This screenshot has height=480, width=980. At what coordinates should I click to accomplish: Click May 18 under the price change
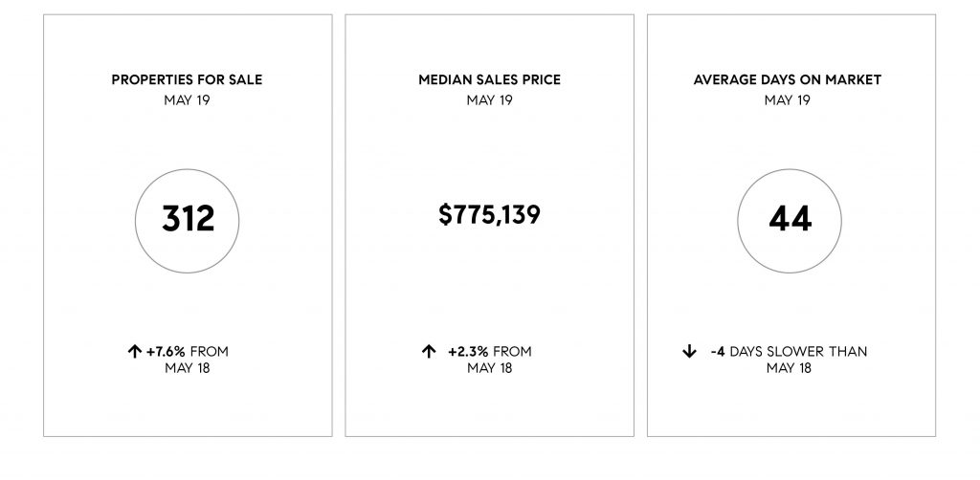pyautogui.click(x=490, y=368)
